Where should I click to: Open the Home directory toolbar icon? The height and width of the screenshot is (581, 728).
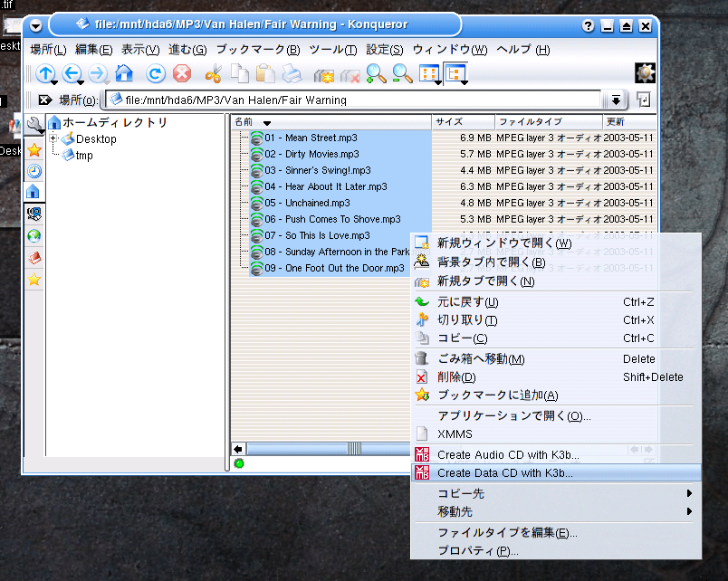124,73
